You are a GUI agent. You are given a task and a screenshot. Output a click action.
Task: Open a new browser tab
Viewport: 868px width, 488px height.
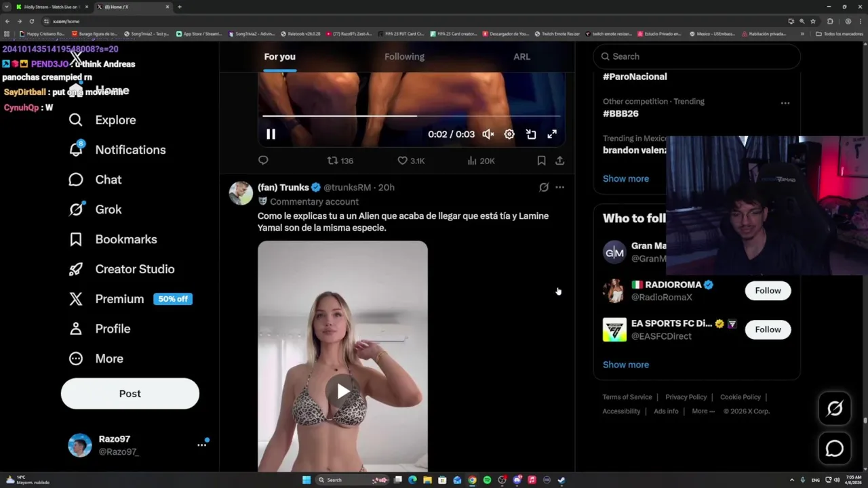pyautogui.click(x=180, y=7)
